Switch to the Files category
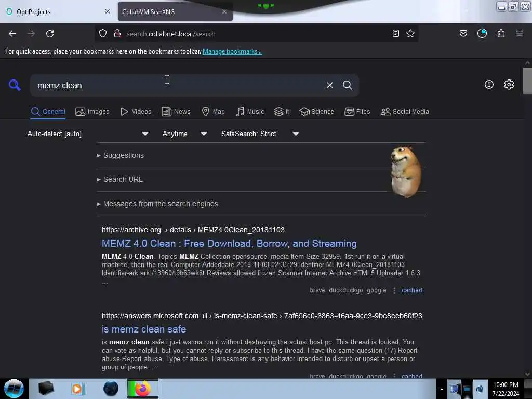 pos(357,111)
